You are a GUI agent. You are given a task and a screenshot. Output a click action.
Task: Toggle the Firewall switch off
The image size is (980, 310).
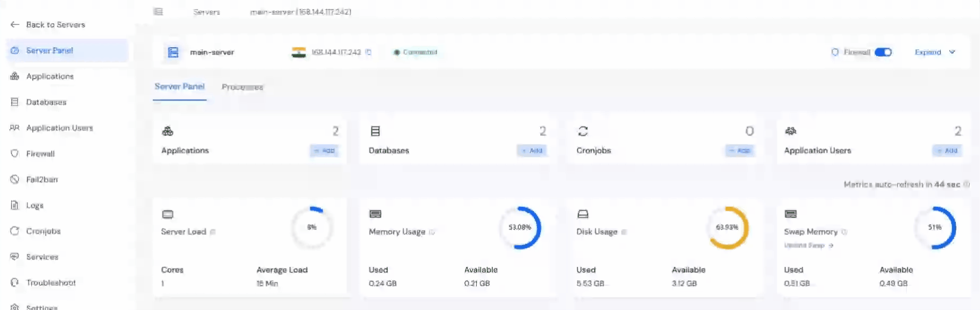coord(883,52)
